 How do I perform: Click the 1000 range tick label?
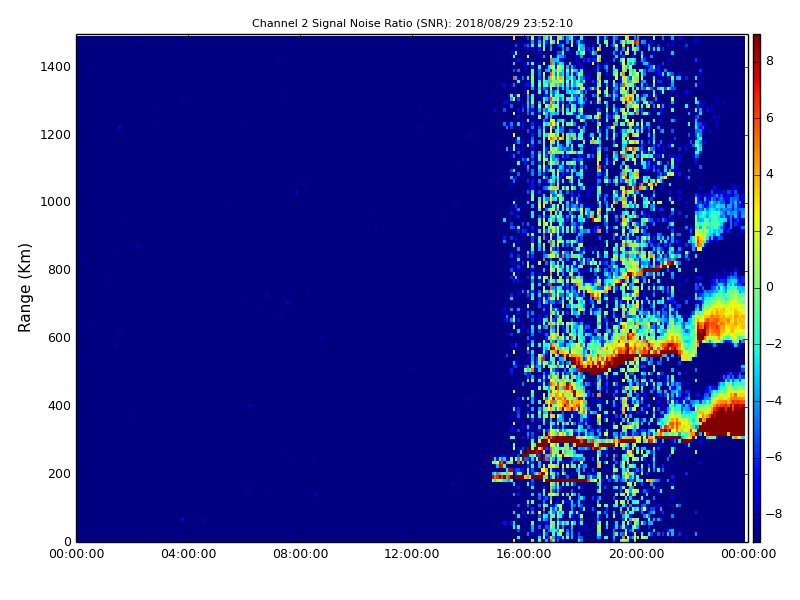click(x=56, y=202)
